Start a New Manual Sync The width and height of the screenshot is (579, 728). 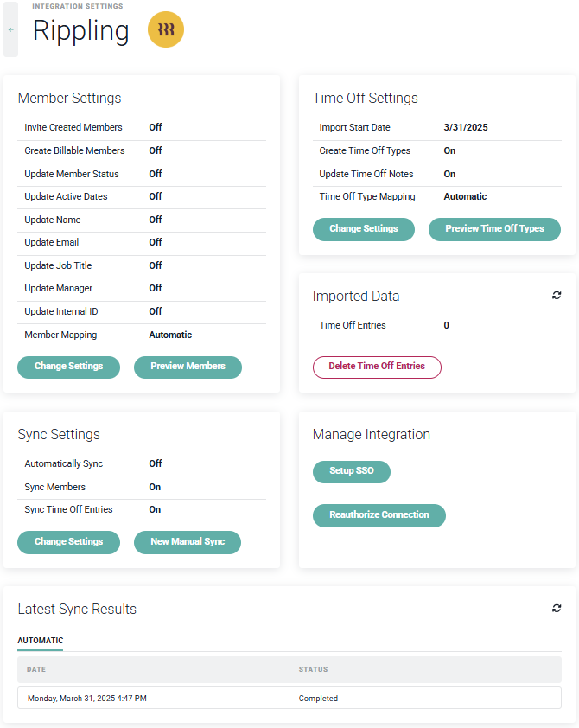188,542
